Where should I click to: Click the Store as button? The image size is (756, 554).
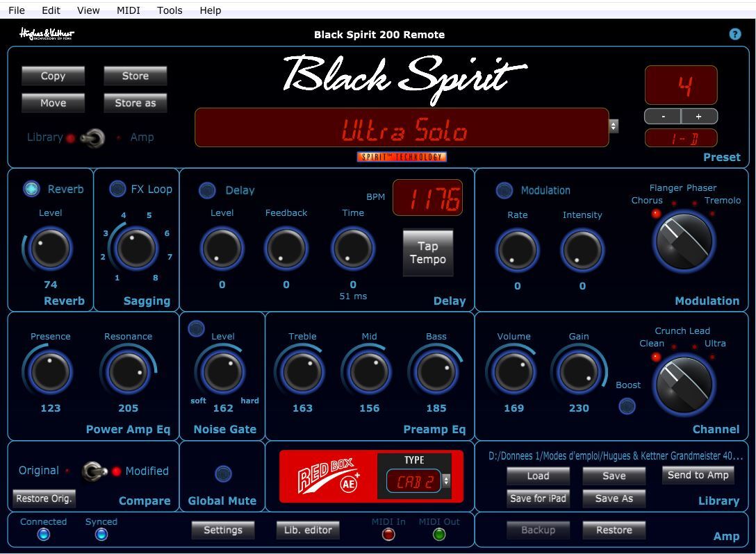[135, 103]
